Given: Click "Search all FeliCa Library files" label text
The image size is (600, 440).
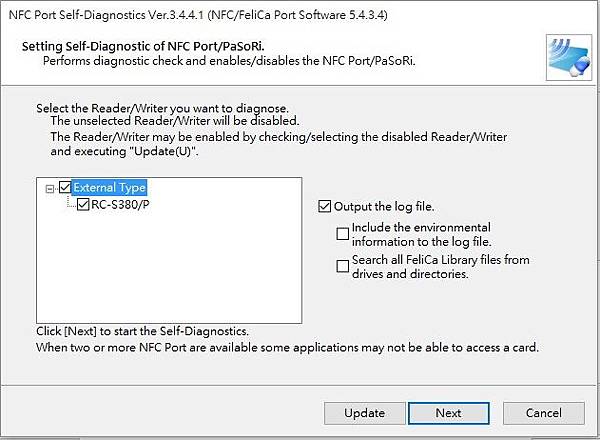Looking at the screenshot, I should click(440, 266).
